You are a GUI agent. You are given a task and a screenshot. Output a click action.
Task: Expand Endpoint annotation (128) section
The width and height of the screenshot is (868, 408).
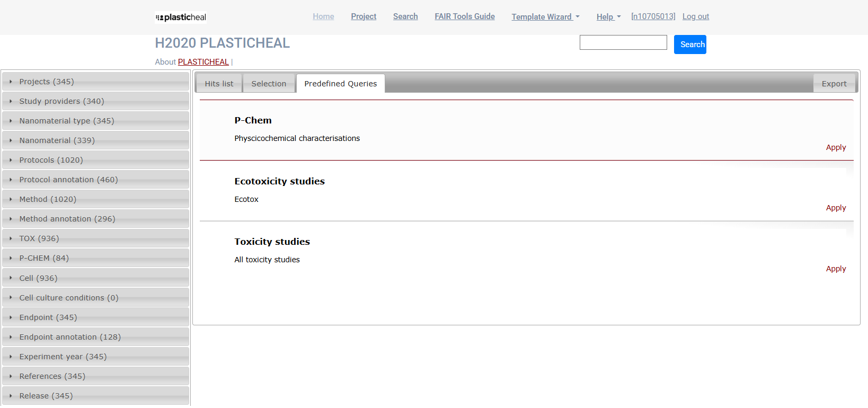95,337
